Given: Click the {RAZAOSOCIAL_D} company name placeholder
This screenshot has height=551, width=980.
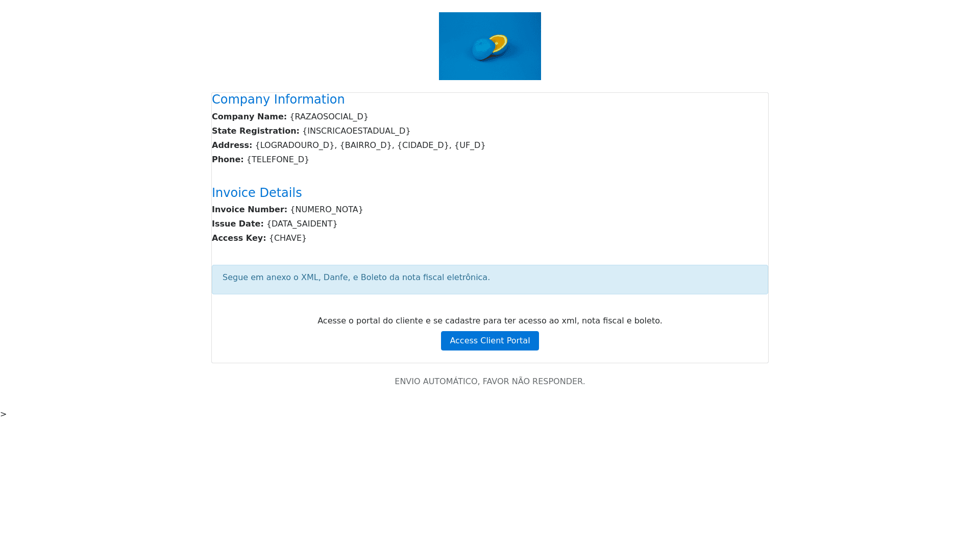Looking at the screenshot, I should coord(329,117).
